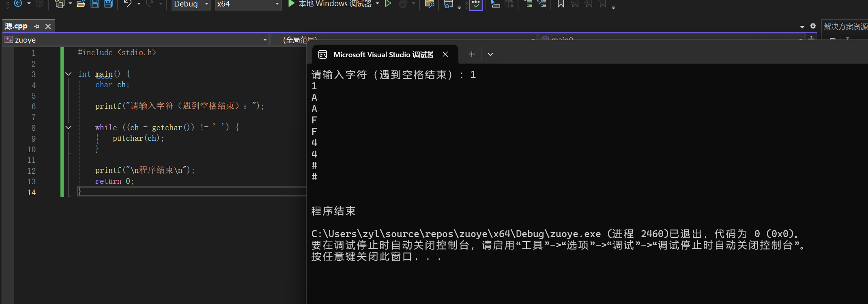Save the current file with Save icon
Viewport: 868px width, 304px height.
(x=95, y=4)
